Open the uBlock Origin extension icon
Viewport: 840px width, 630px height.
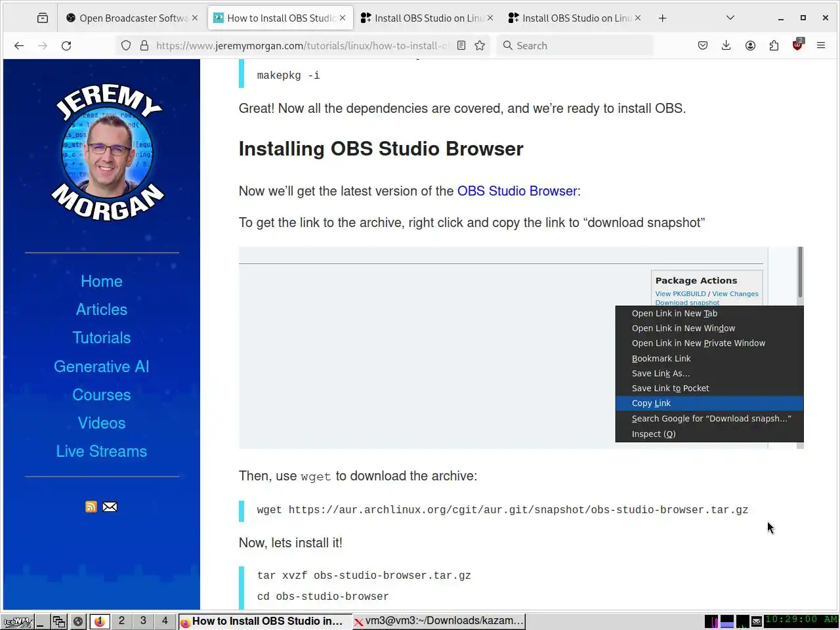tap(797, 45)
